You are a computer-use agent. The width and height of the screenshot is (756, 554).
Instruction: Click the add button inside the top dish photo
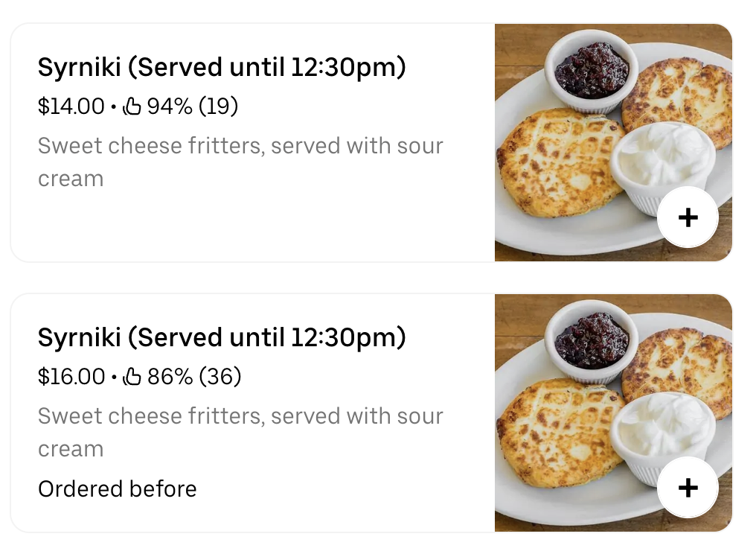688,217
